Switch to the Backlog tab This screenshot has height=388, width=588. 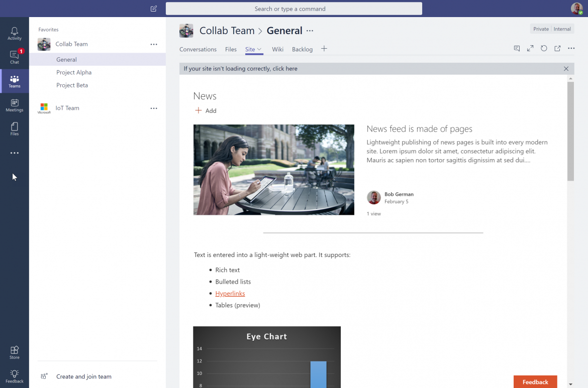click(302, 49)
